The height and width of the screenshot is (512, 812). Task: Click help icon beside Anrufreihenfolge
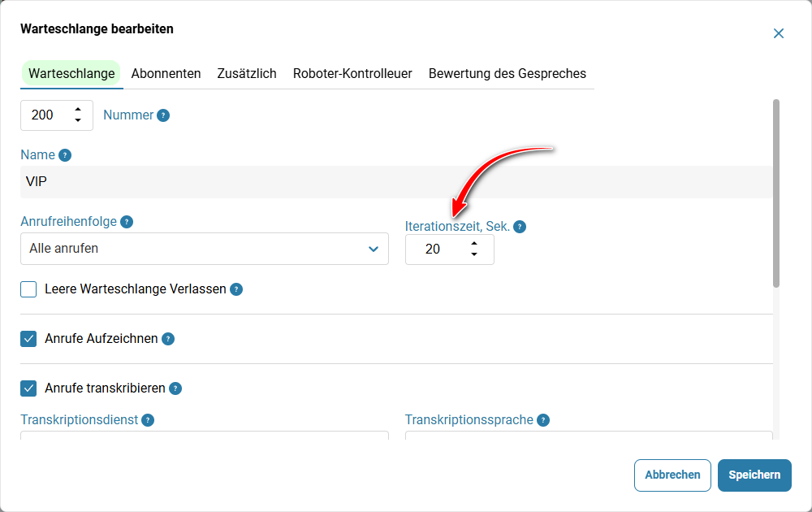coord(127,222)
